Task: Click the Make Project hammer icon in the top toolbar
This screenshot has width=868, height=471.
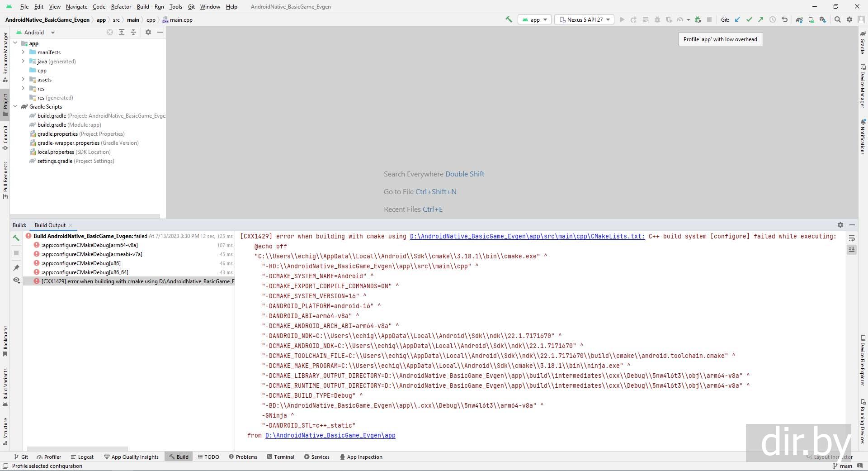Action: pos(509,19)
